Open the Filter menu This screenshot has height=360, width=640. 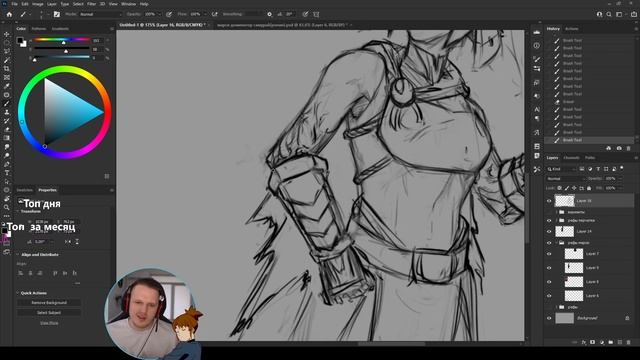(91, 4)
